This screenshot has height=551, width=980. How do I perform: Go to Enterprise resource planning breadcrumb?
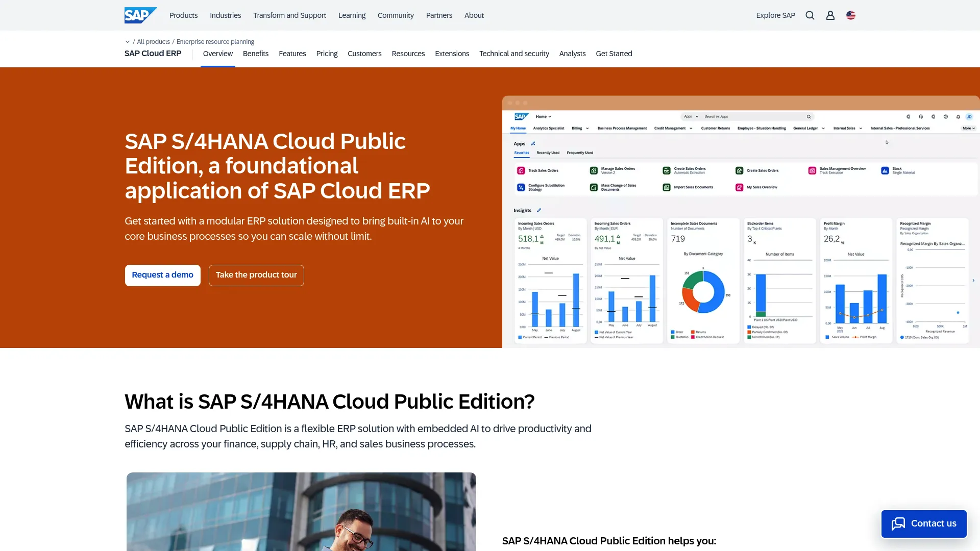click(215, 42)
